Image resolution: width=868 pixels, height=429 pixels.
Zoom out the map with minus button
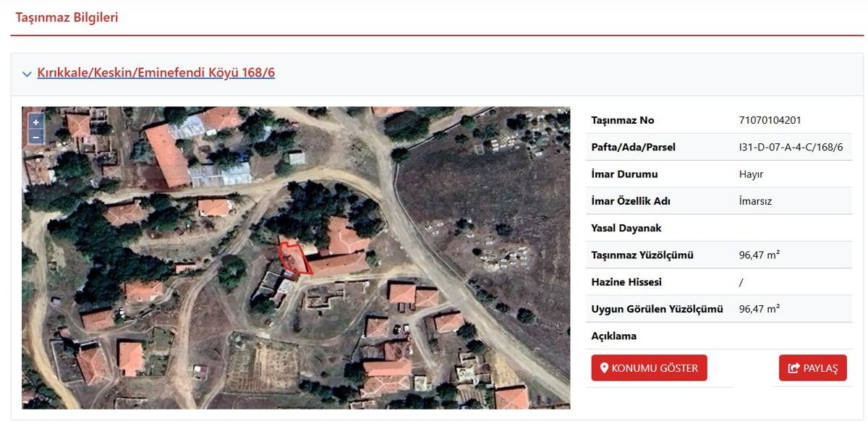(x=36, y=137)
